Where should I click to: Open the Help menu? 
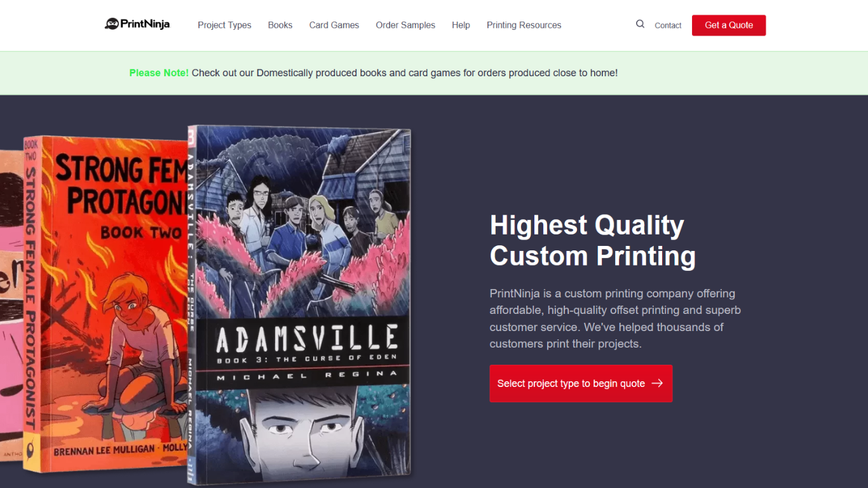click(461, 25)
